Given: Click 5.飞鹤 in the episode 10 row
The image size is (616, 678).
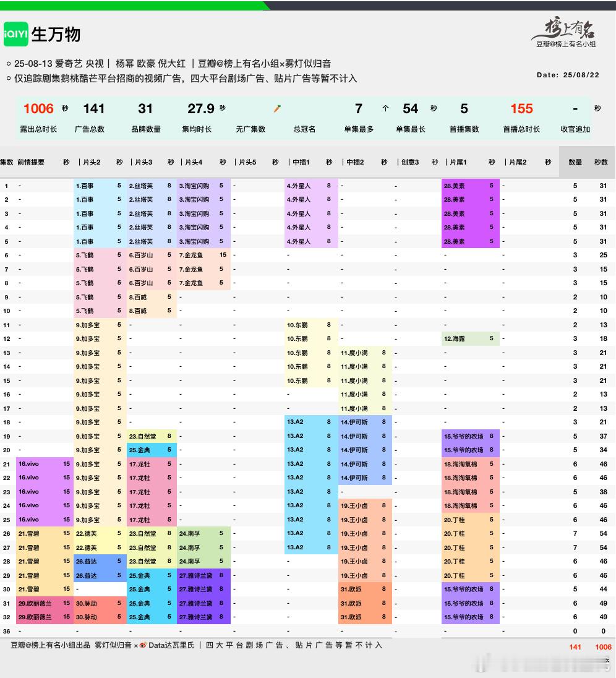Looking at the screenshot, I should click(85, 311).
